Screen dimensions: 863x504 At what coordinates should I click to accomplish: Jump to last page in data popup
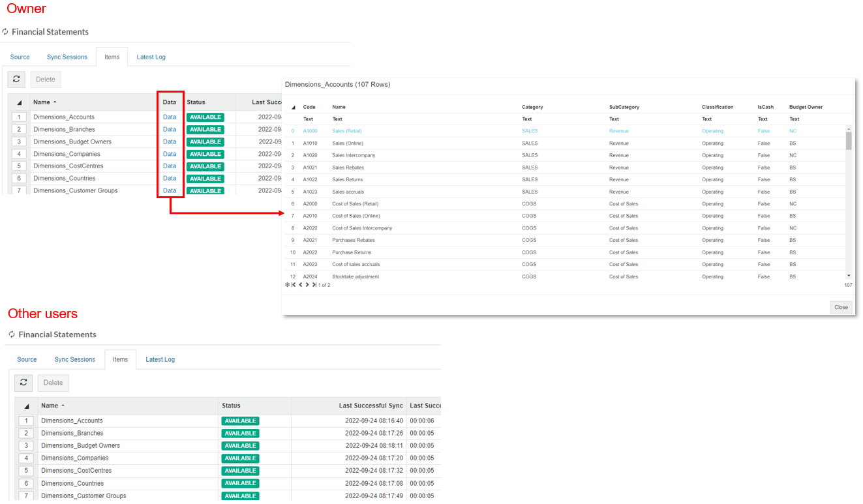click(x=314, y=285)
